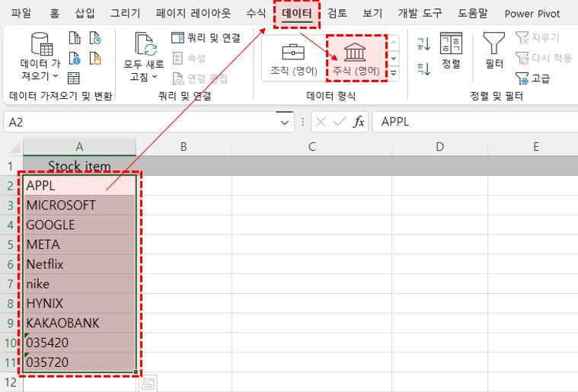Screen dimensions: 578x392
Task: Select column A header
Action: (x=79, y=147)
